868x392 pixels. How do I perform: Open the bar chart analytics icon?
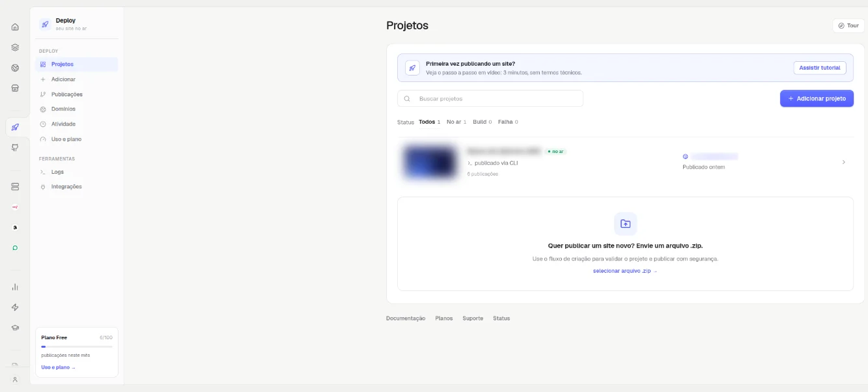(15, 287)
